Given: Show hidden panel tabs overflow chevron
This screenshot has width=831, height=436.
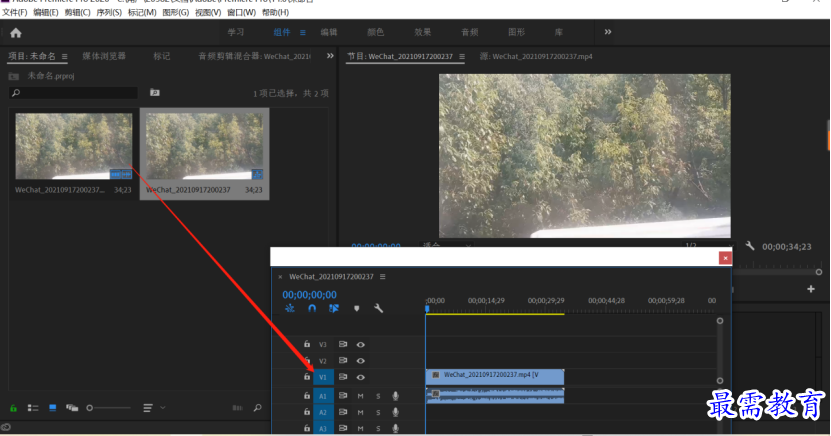Looking at the screenshot, I should [x=330, y=56].
